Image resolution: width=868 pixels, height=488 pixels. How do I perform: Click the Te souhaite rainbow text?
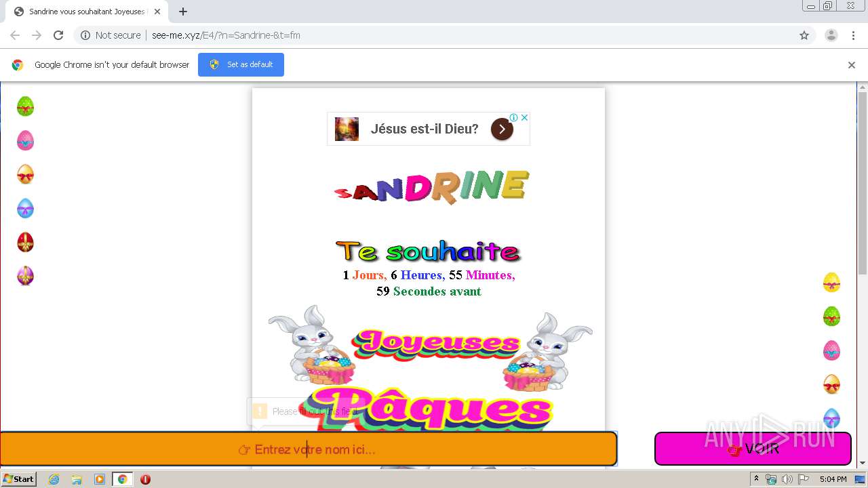(x=428, y=251)
